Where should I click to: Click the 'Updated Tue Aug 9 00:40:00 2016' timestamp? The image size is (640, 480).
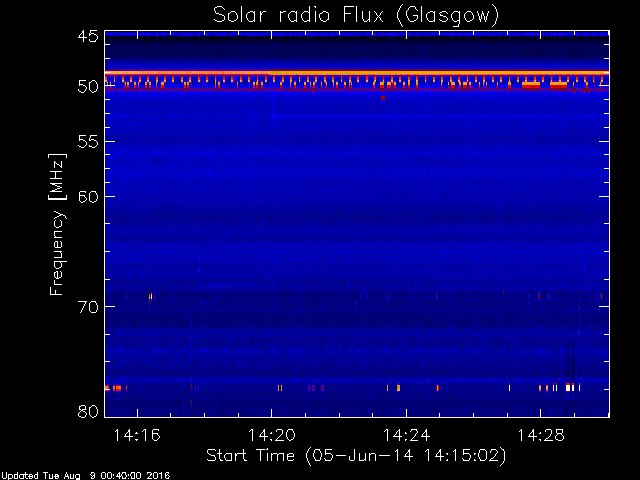click(x=85, y=476)
